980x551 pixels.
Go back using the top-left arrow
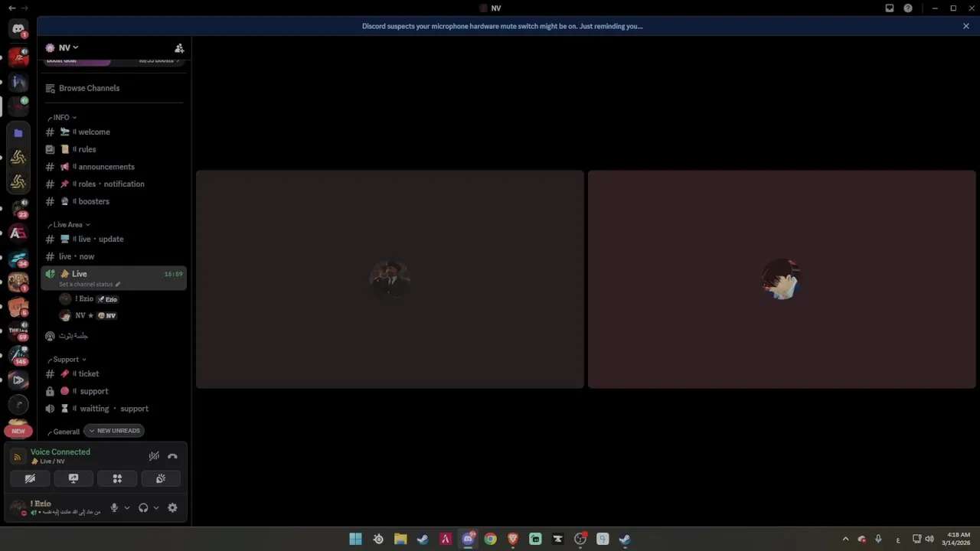pos(11,8)
